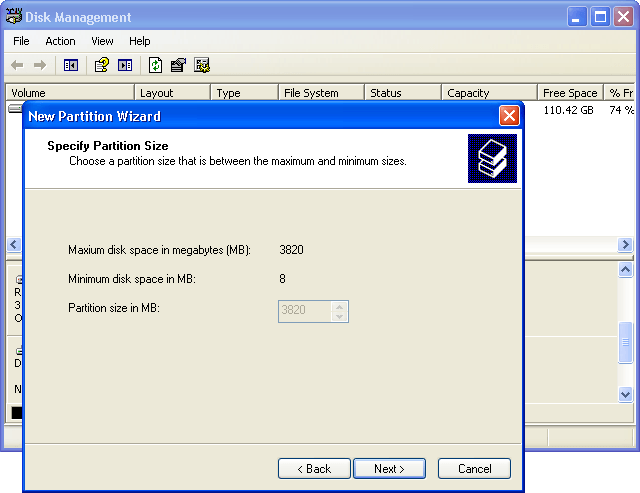Decrease partition size with down spinner
The height and width of the screenshot is (493, 640).
click(340, 316)
